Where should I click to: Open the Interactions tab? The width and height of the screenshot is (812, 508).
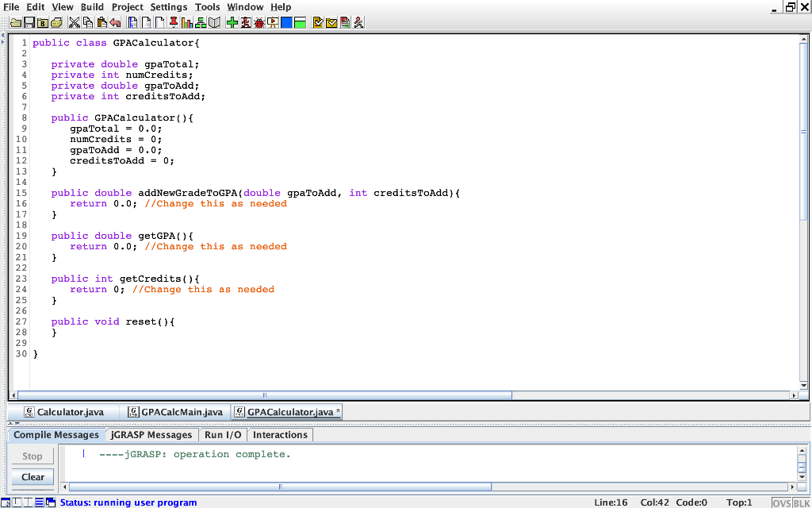[280, 435]
